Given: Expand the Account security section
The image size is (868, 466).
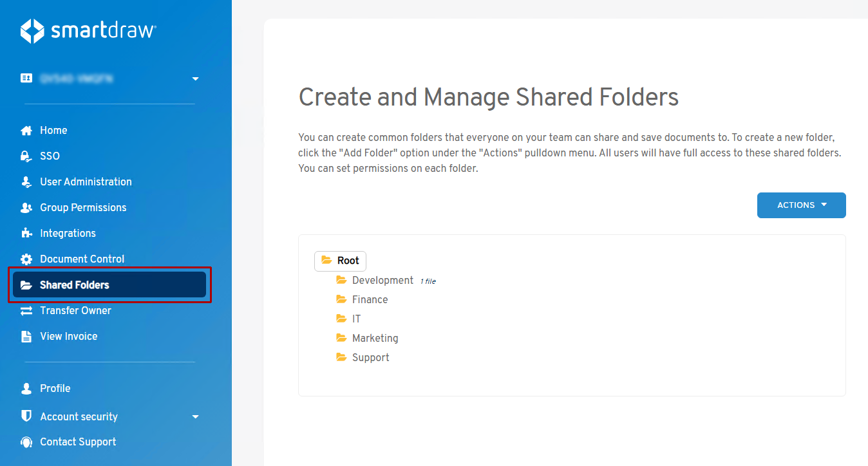Looking at the screenshot, I should click(x=195, y=416).
